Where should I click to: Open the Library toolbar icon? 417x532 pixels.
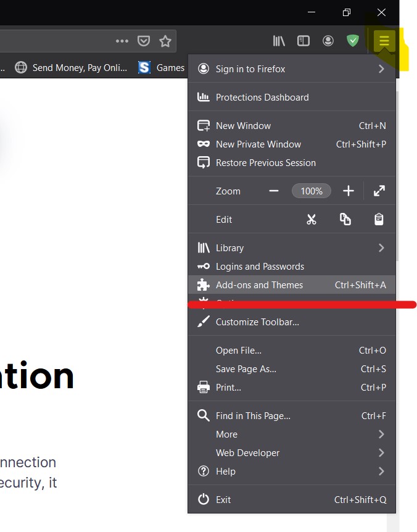(x=279, y=41)
